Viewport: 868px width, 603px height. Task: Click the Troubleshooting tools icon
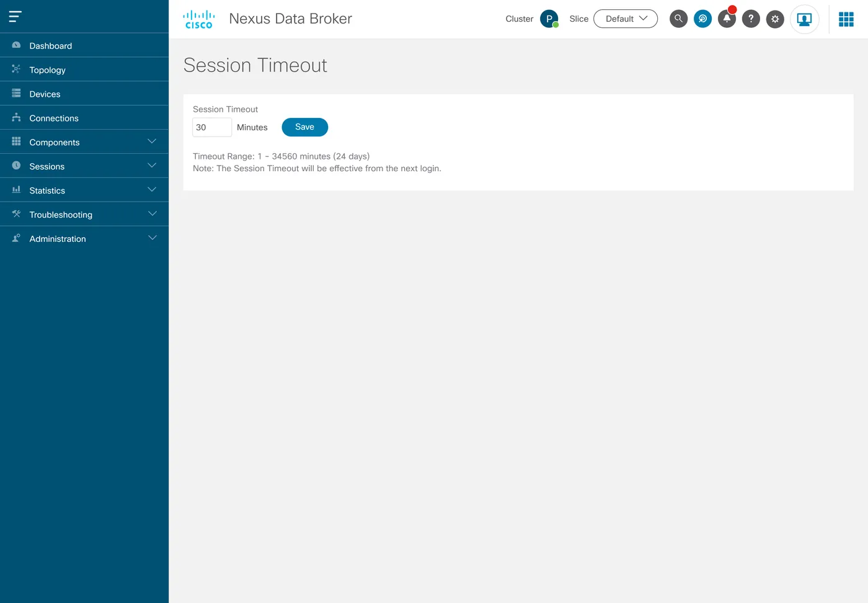tap(16, 214)
